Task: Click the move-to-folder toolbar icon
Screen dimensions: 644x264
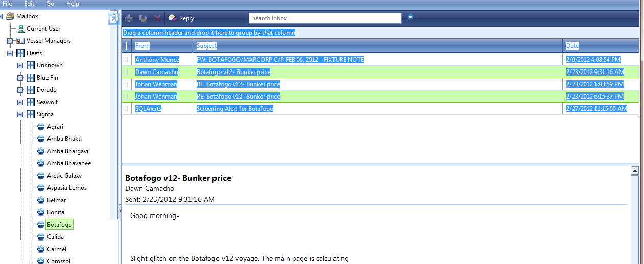Action: pos(143,18)
